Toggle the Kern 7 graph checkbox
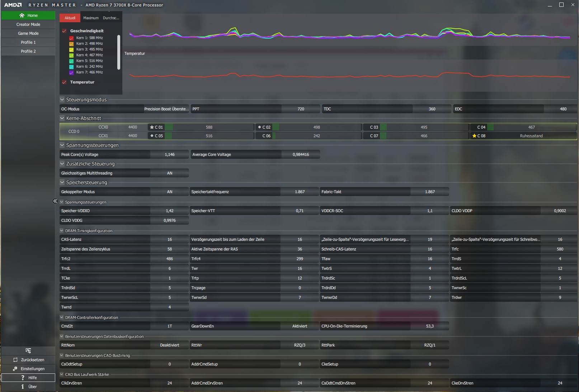This screenshot has width=579, height=392. [x=71, y=72]
